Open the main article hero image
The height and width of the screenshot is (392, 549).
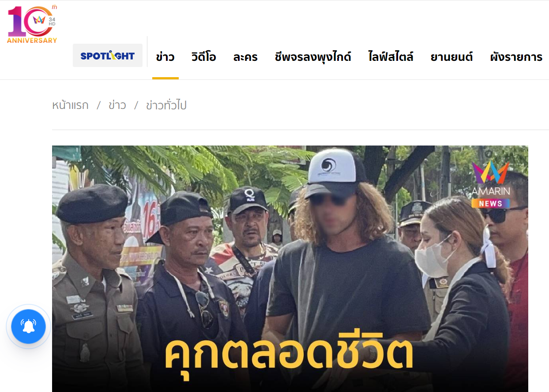(290, 269)
